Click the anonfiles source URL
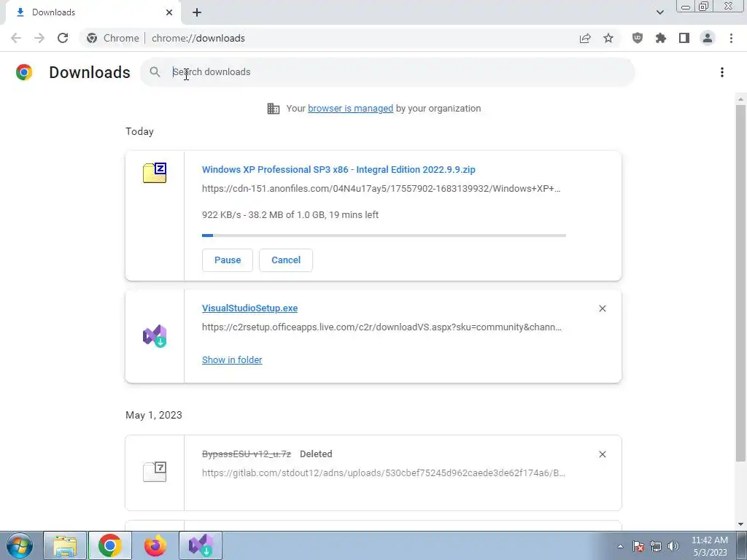This screenshot has height=560, width=747. pos(381,189)
